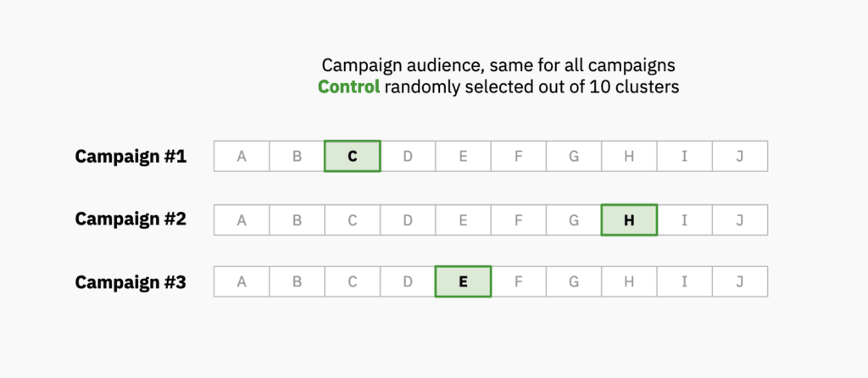The width and height of the screenshot is (868, 378).
Task: Select cluster J in Campaign #1 row
Action: click(x=739, y=156)
